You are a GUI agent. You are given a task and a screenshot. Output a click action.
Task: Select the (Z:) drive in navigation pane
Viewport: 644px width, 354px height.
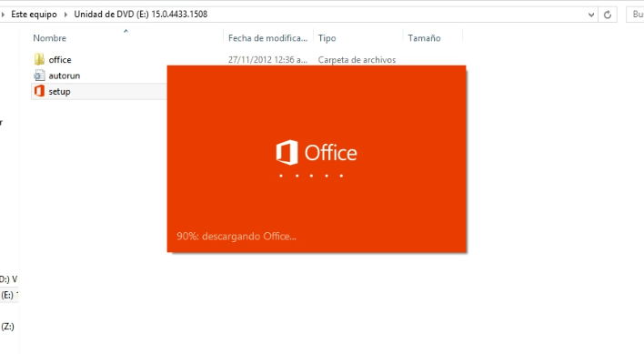7,327
